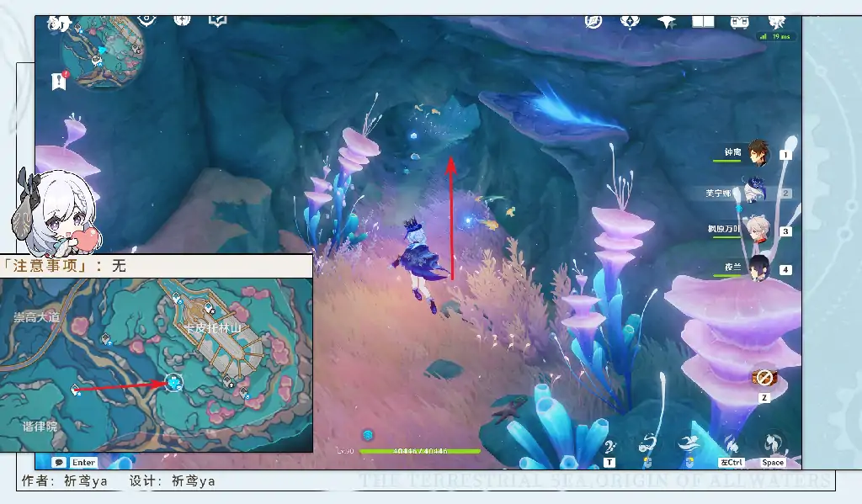Click the 作者: 祈鸢ya credit text

click(x=64, y=481)
